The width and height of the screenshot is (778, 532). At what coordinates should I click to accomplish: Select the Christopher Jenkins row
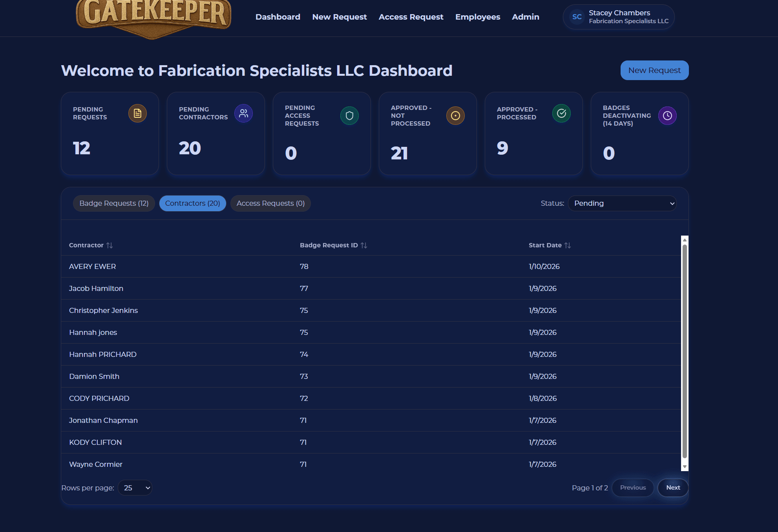point(371,311)
